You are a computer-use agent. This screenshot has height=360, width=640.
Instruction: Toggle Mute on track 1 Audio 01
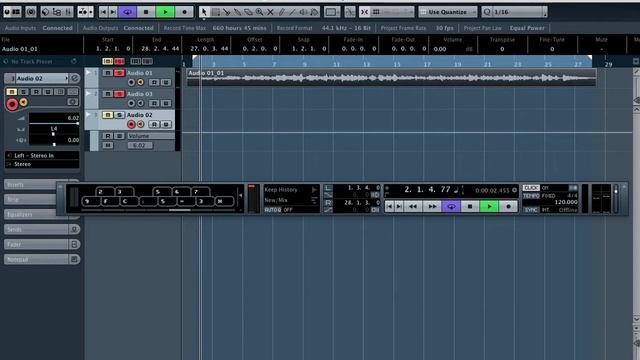tap(107, 73)
